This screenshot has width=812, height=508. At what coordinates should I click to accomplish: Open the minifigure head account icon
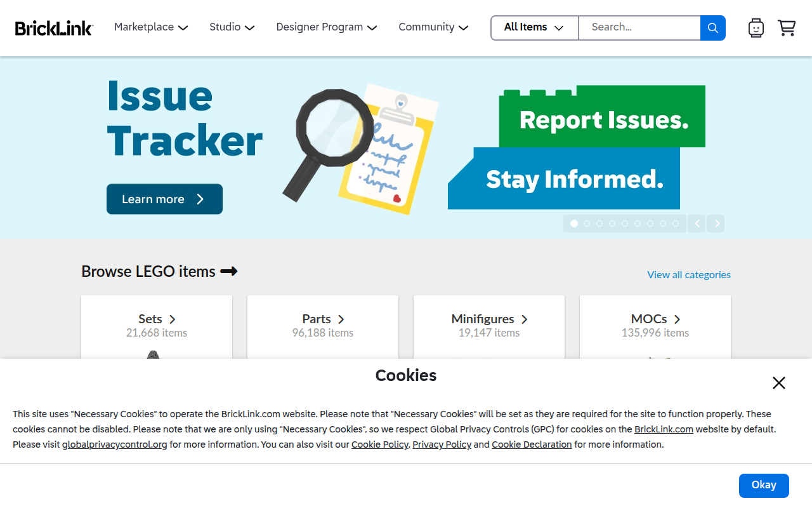[756, 28]
